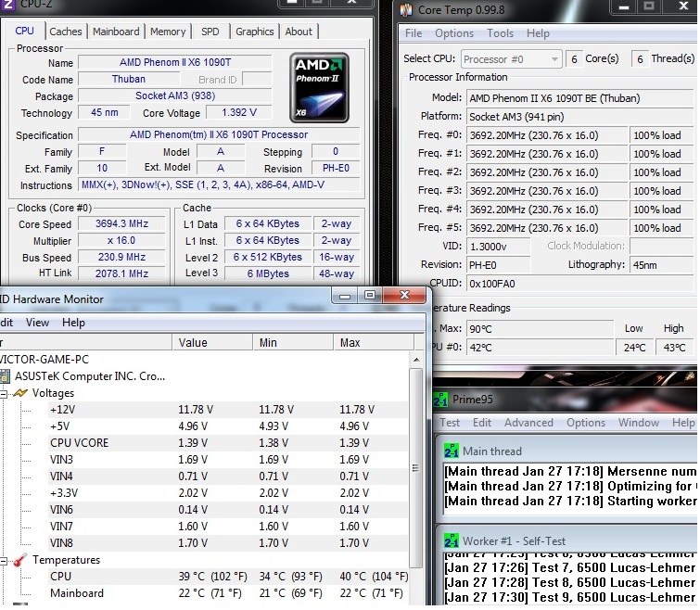Click the ASUSTeK motherboard icon

tap(6, 376)
